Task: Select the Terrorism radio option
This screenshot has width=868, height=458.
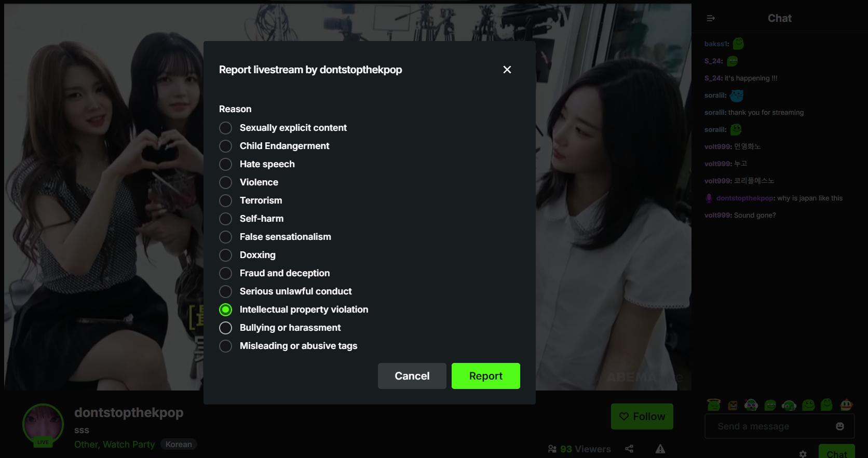Action: pos(225,200)
